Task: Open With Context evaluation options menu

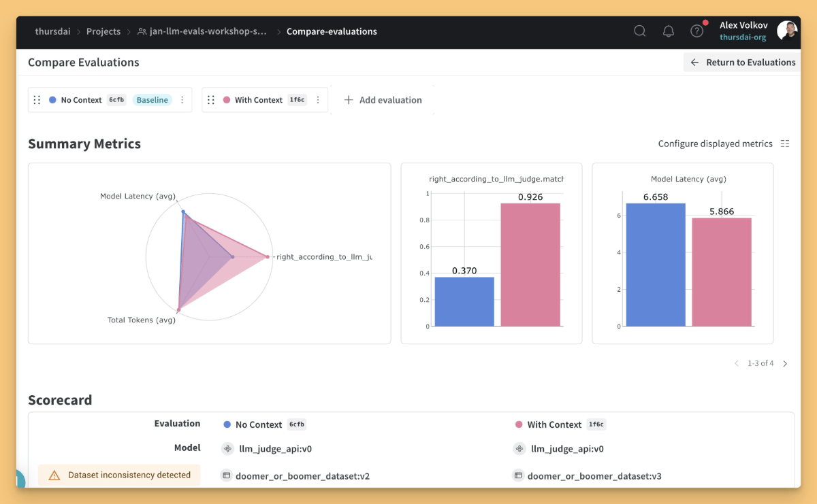Action: tap(317, 100)
